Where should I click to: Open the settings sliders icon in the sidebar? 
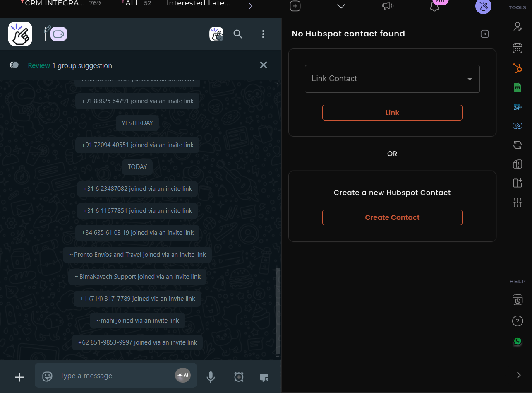click(518, 203)
